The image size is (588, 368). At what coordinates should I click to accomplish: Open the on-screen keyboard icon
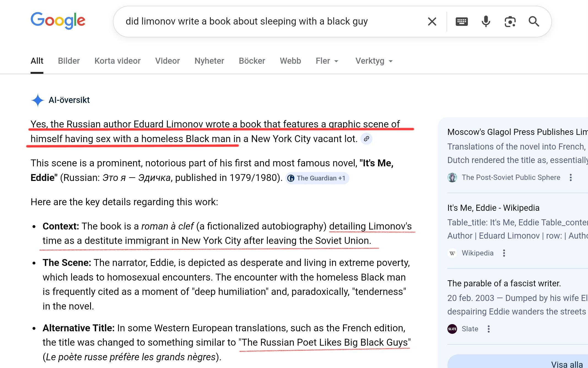point(462,22)
